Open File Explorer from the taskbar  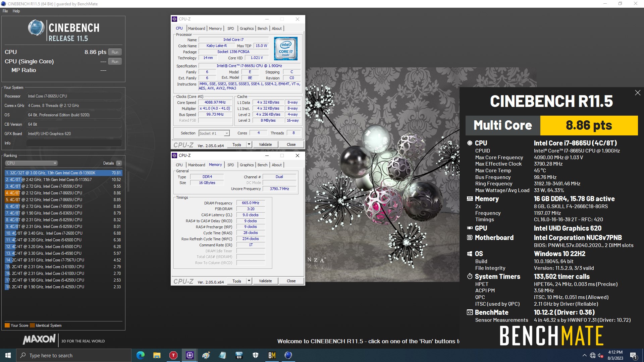pos(157,355)
